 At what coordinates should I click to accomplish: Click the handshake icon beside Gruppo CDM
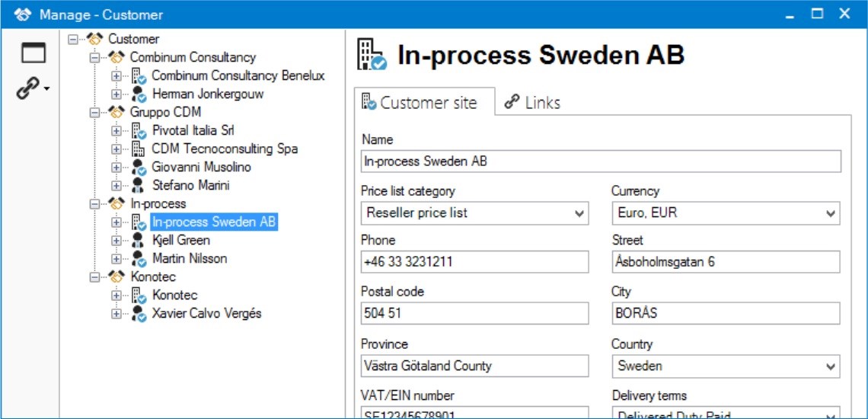(x=116, y=112)
